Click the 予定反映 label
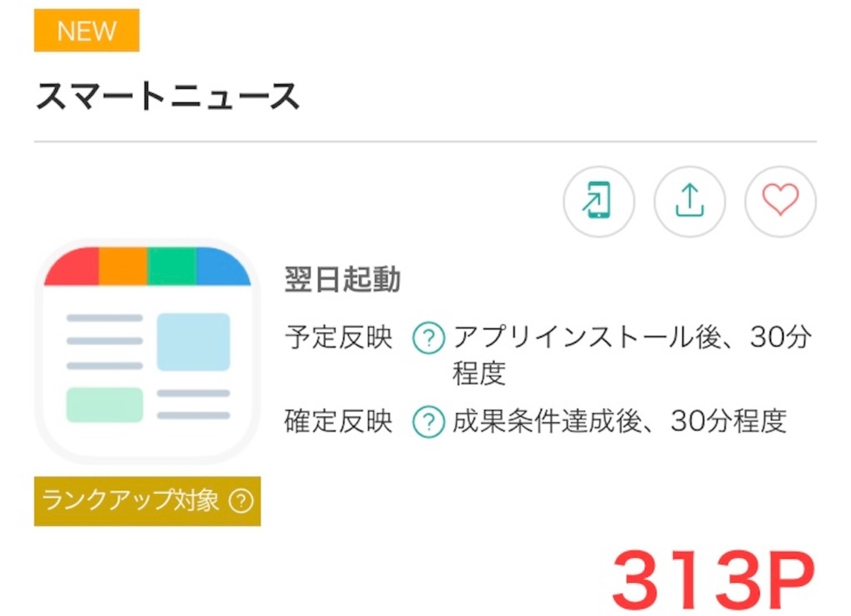Image resolution: width=851 pixels, height=616 pixels. [x=338, y=338]
